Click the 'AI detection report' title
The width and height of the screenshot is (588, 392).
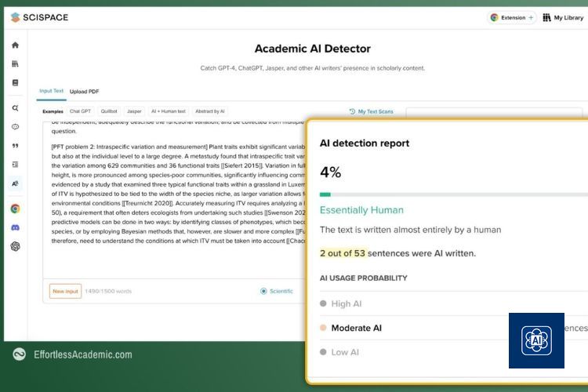364,143
